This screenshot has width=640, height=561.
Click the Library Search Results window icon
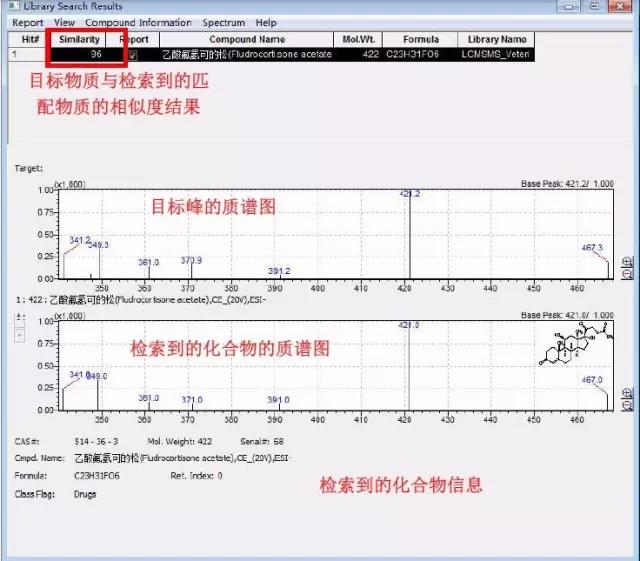(10, 6)
